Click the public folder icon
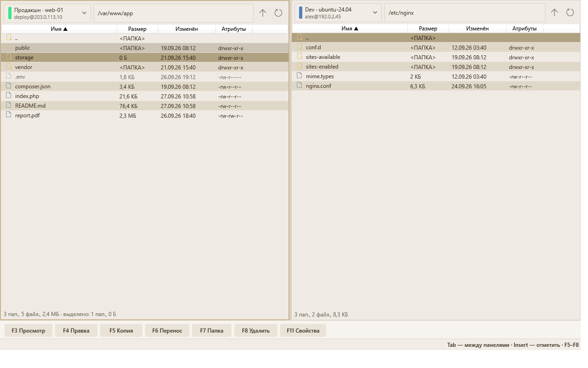This screenshot has height=368, width=588. point(9,47)
